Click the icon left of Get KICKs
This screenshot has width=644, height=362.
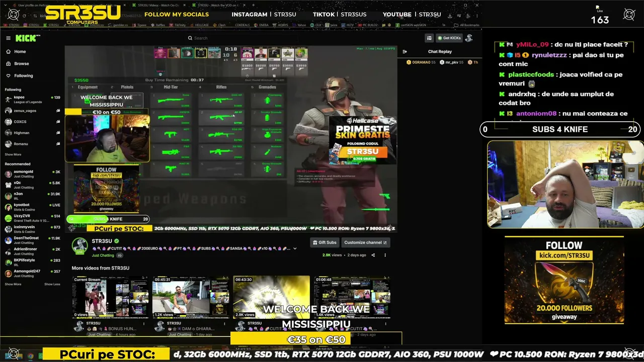tap(429, 38)
